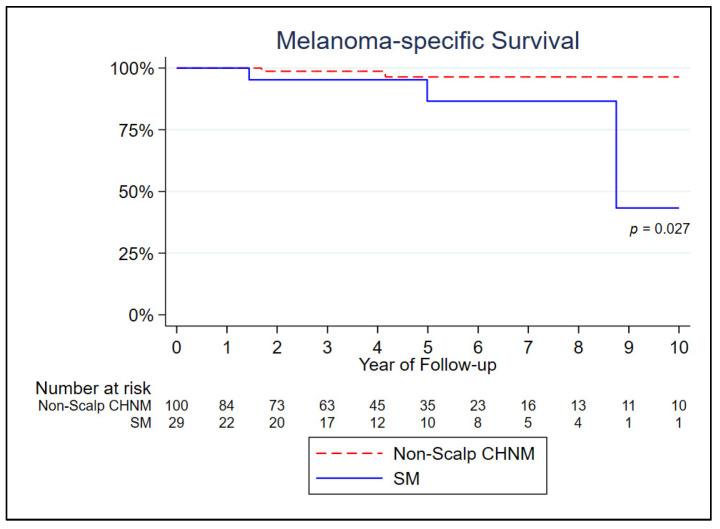The width and height of the screenshot is (720, 529).
Task: Click year 10 tick label on x-axis
Action: point(679,348)
